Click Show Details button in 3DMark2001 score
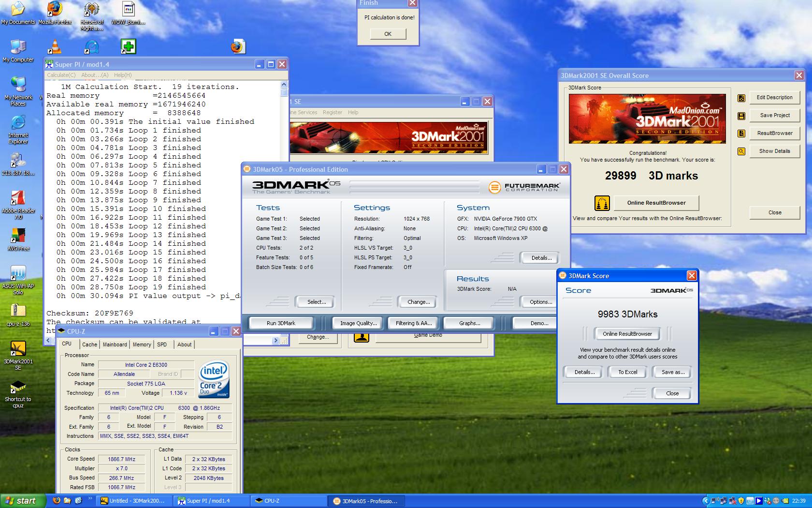 [775, 151]
